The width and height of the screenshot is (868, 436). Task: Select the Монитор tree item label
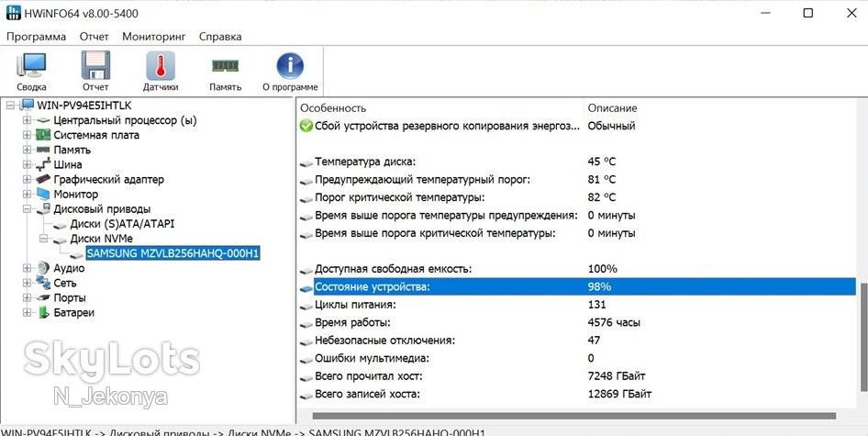coord(76,194)
